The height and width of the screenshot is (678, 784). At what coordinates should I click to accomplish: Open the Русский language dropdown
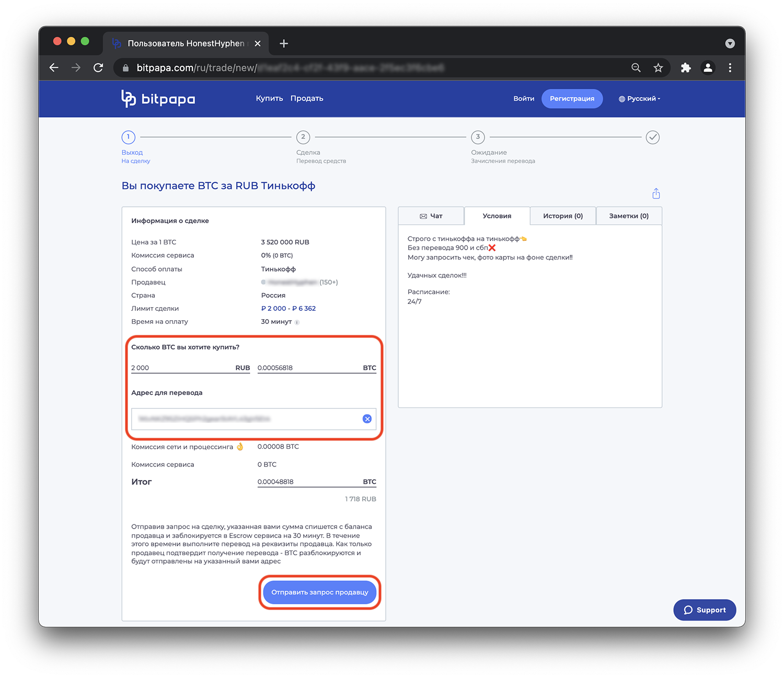pyautogui.click(x=640, y=98)
